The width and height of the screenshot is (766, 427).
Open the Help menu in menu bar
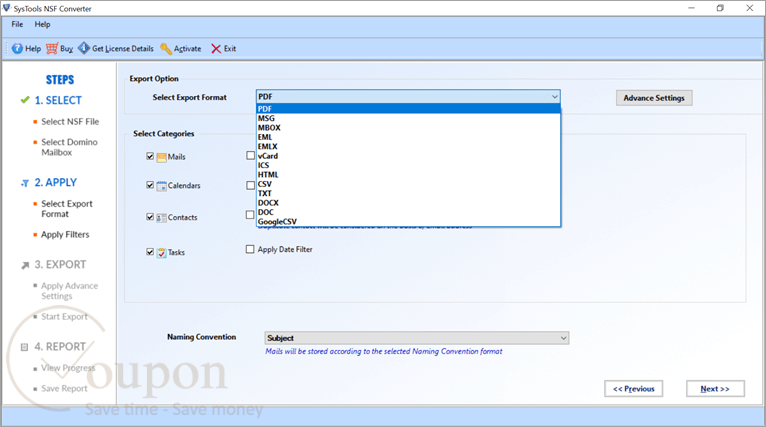pos(42,24)
